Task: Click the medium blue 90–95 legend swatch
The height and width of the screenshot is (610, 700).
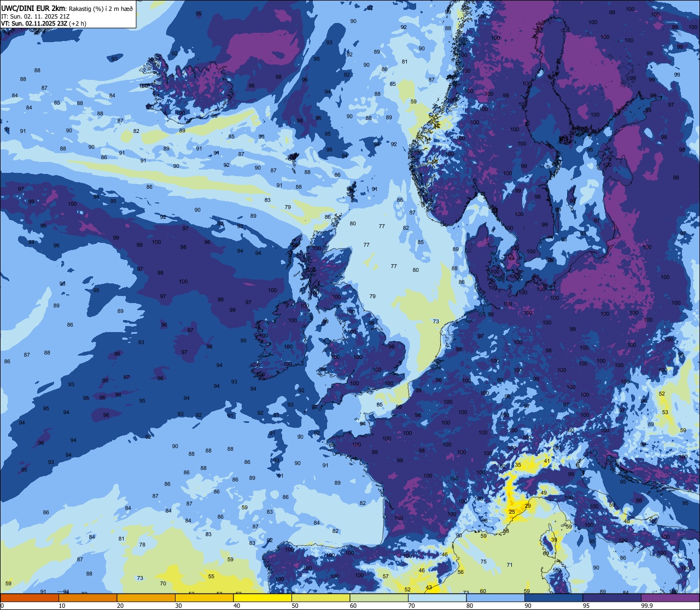Action: click(553, 598)
